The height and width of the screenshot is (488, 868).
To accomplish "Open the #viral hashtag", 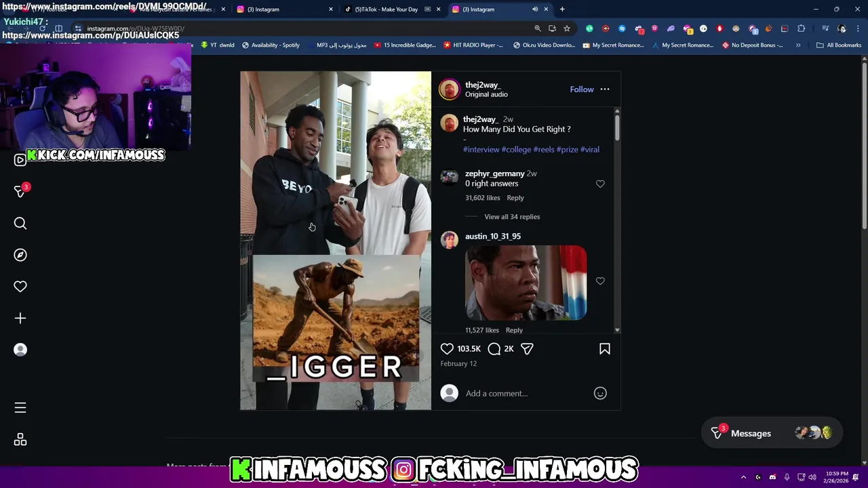I will pos(590,149).
